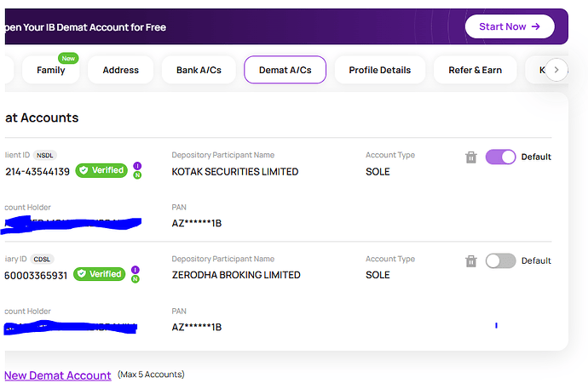Select KOTAK SECURITIES LIMITED text
The width and height of the screenshot is (588, 389).
[235, 172]
